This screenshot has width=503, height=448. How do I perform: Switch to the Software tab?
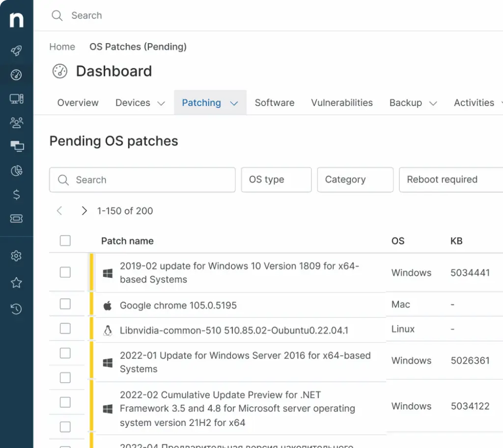(275, 103)
